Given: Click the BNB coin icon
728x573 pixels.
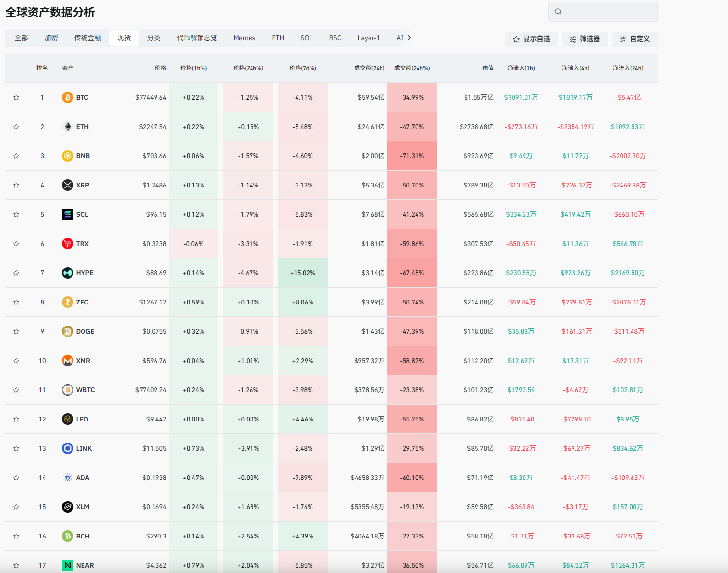Looking at the screenshot, I should 68,156.
